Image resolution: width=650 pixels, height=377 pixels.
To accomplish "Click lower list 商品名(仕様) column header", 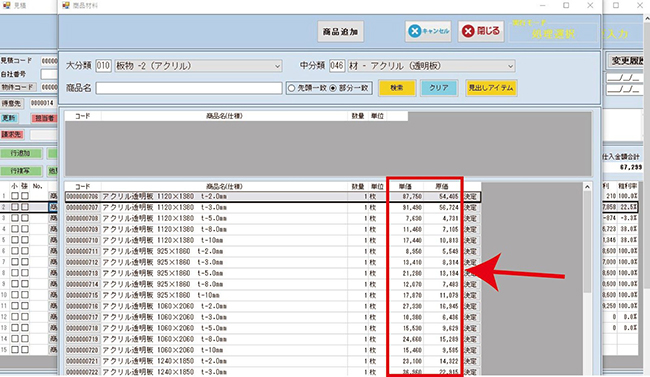I will (224, 187).
